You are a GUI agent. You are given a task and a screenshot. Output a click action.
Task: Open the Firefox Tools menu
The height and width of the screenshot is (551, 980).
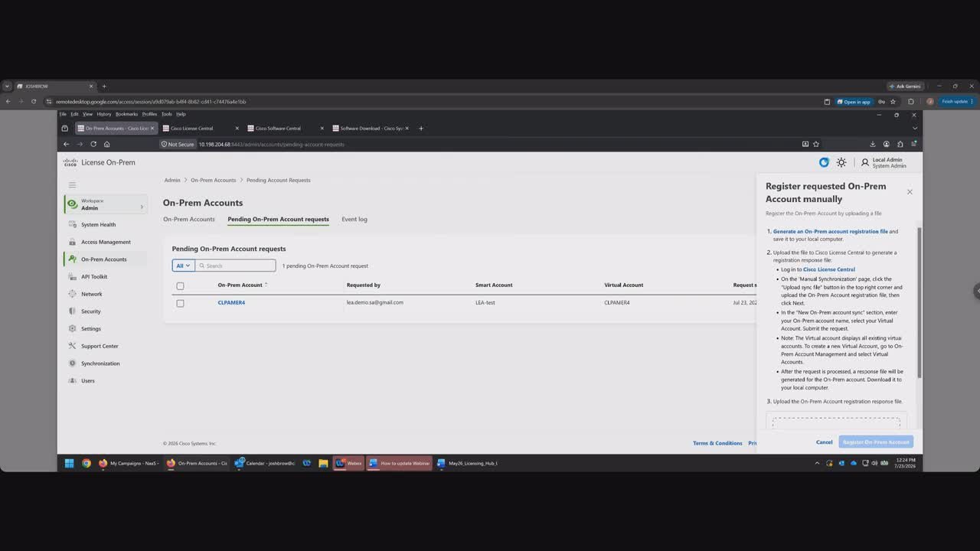pyautogui.click(x=166, y=114)
